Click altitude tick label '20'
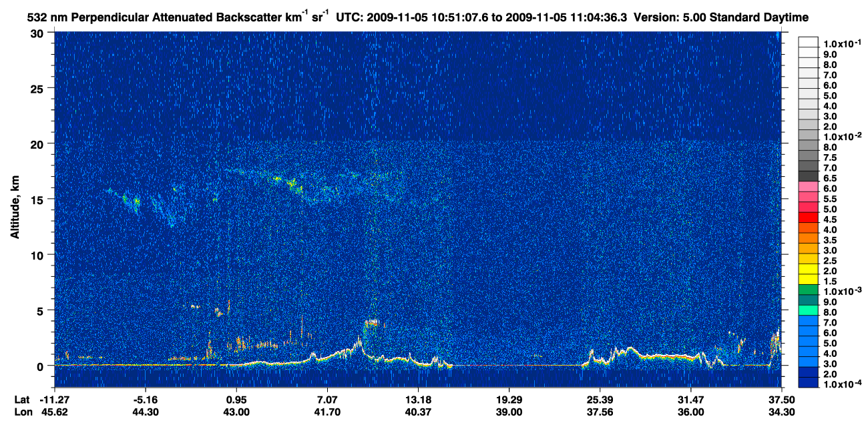Screen dimensions: 868x445 point(38,143)
